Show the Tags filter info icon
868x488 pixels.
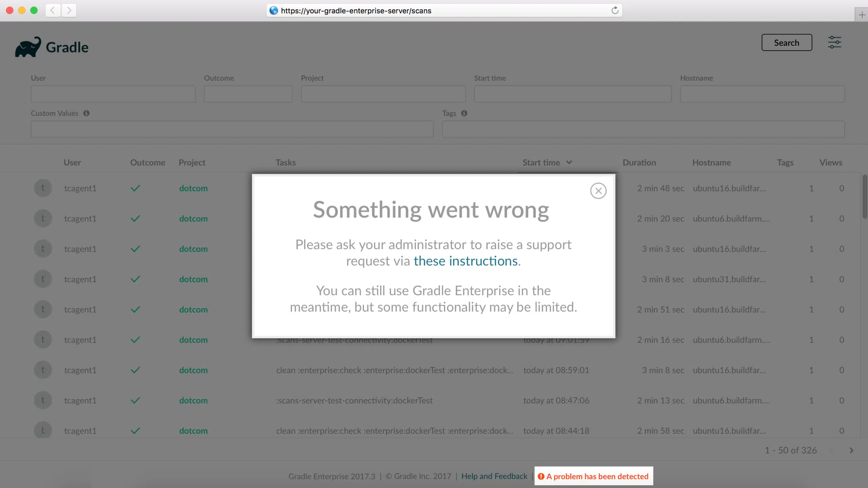(x=464, y=113)
